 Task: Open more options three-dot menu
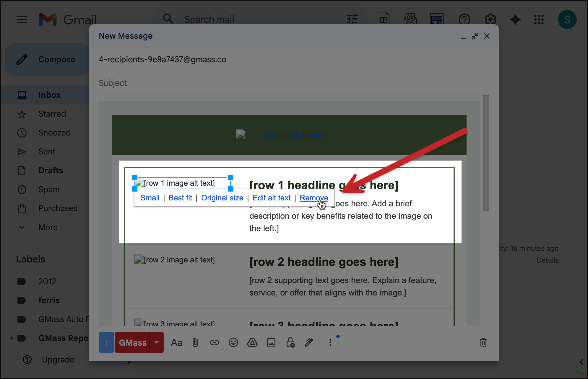click(x=330, y=342)
